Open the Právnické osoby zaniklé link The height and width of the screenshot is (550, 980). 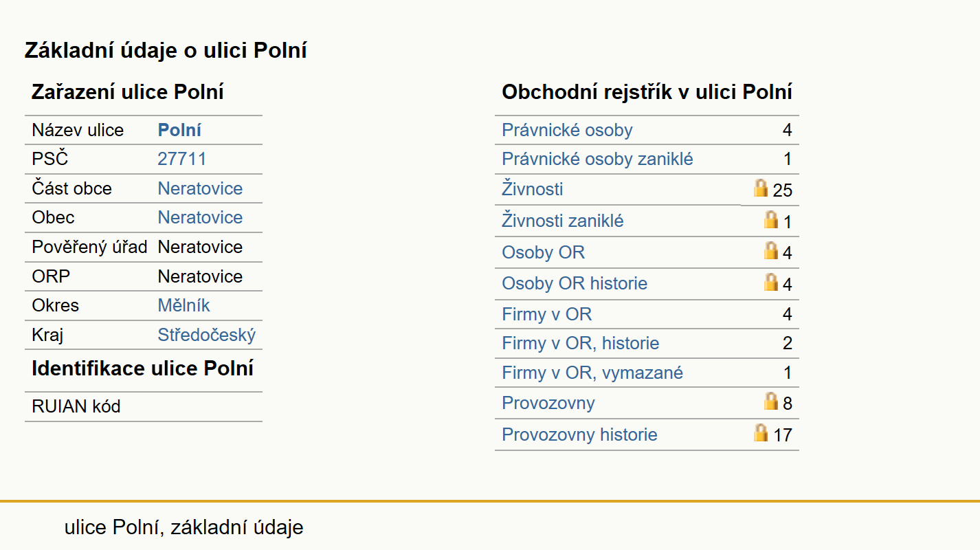point(597,159)
